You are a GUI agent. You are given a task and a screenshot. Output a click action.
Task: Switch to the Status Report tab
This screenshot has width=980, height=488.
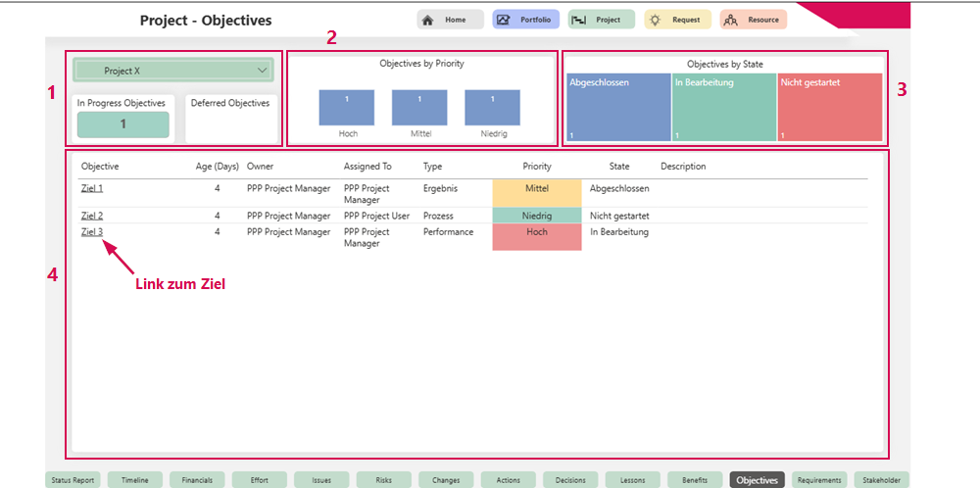[x=73, y=480]
